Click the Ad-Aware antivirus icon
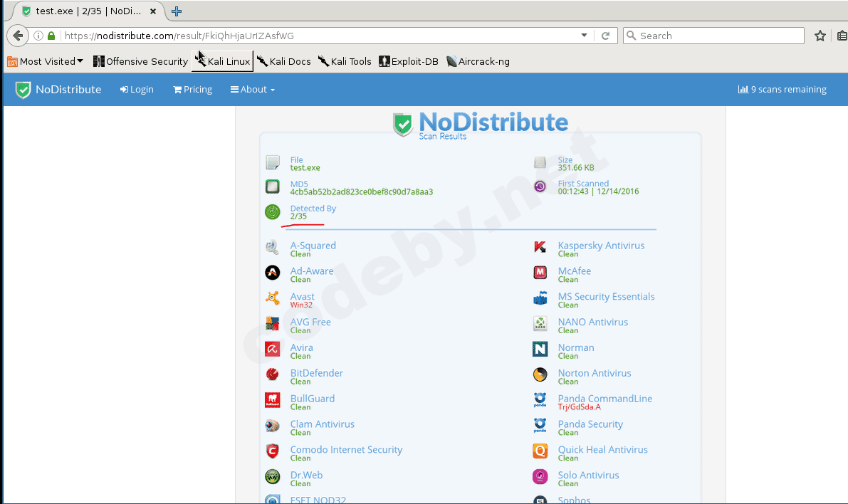 [273, 273]
